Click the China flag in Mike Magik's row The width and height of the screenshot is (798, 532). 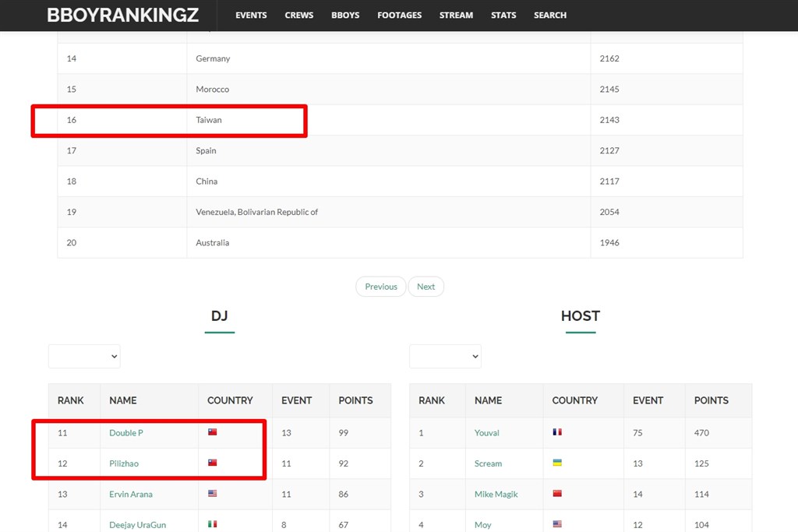[557, 493]
